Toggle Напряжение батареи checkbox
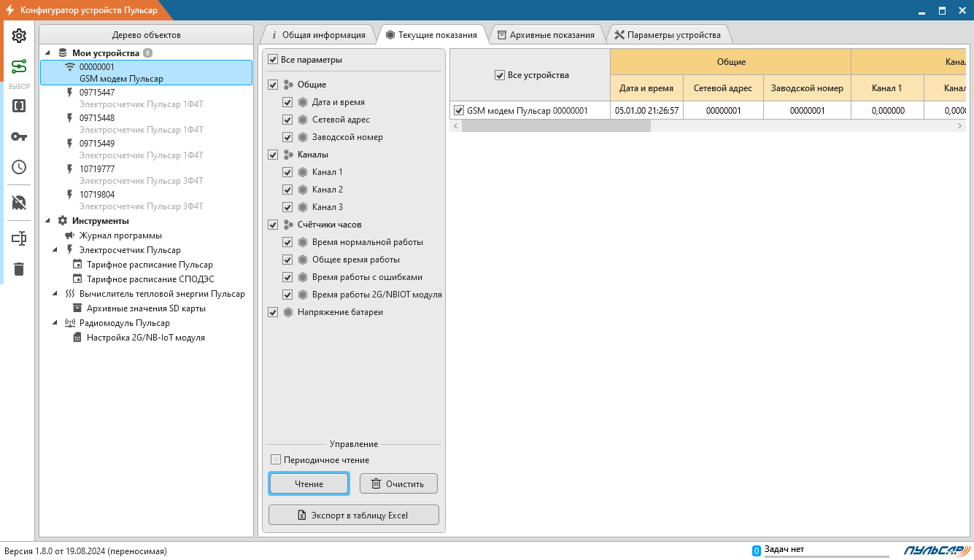Viewport: 974px width, 560px height. tap(273, 312)
